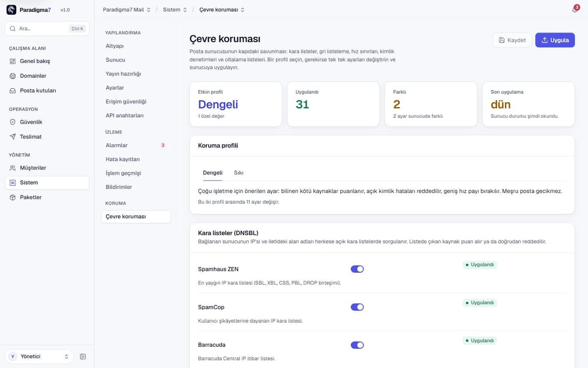Switch to the Sıkı profile tab
The image size is (588, 368).
click(239, 173)
